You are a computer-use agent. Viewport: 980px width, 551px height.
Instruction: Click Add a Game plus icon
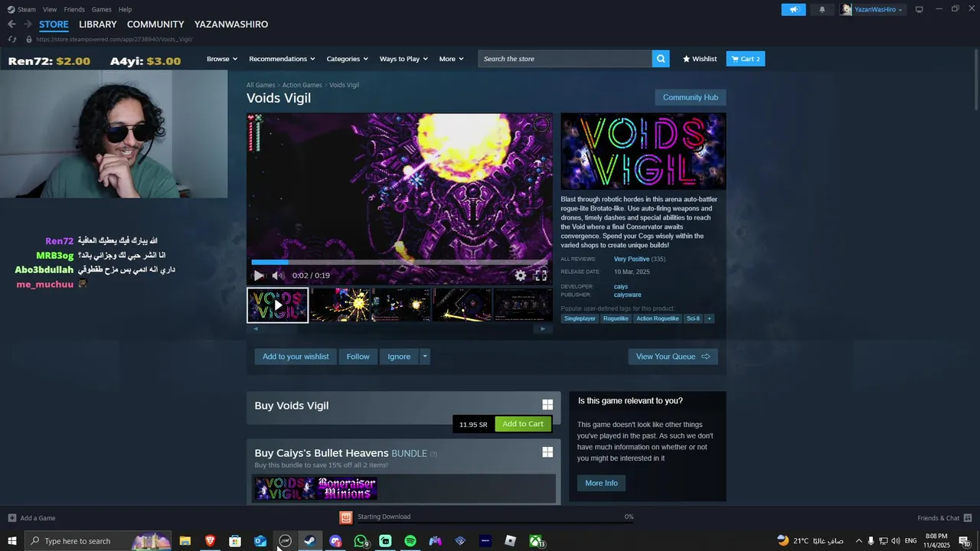[11, 518]
